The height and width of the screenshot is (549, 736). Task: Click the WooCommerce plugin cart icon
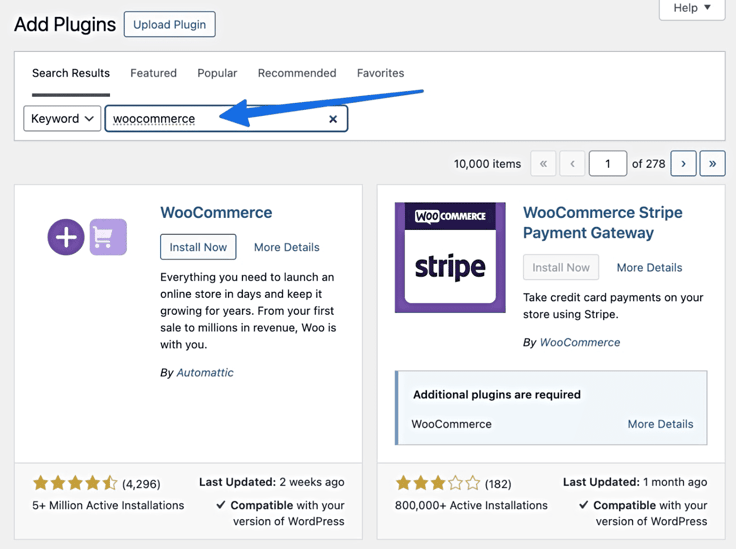tap(108, 237)
